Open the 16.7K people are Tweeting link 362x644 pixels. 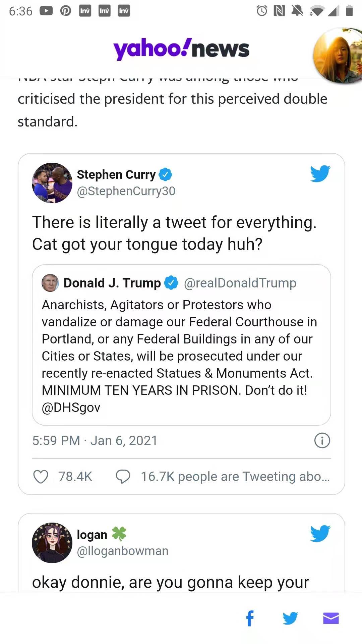coord(235,476)
